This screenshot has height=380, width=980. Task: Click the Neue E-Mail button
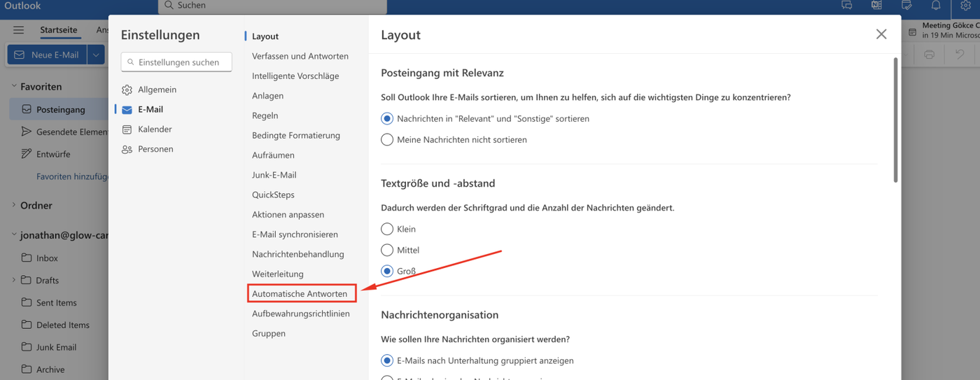[48, 55]
